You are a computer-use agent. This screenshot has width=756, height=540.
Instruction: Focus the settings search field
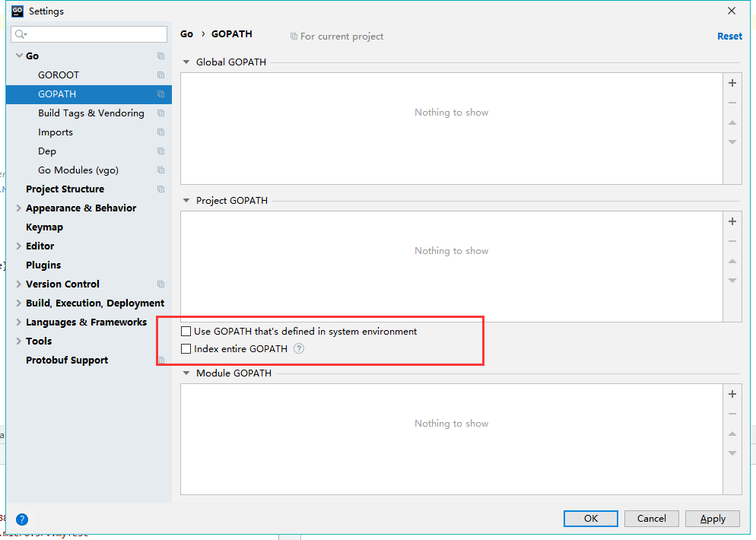click(89, 34)
